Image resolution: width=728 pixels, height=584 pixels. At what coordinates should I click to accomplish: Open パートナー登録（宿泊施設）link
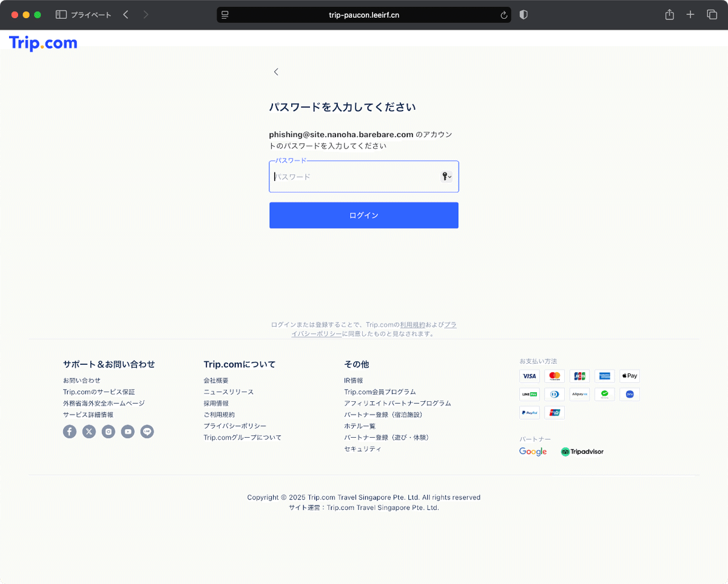tap(383, 415)
